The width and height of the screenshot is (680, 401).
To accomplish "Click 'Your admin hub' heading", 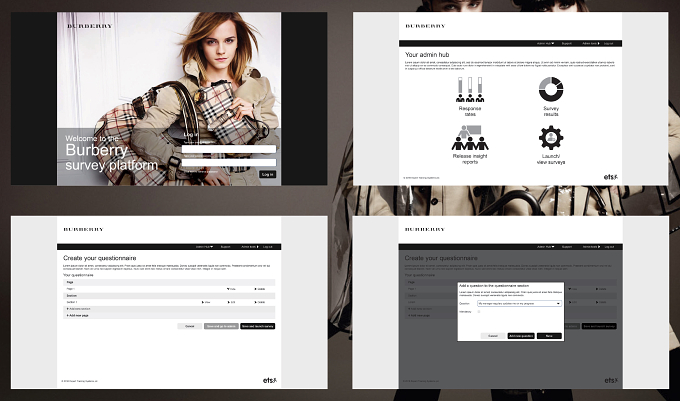I will 427,55.
